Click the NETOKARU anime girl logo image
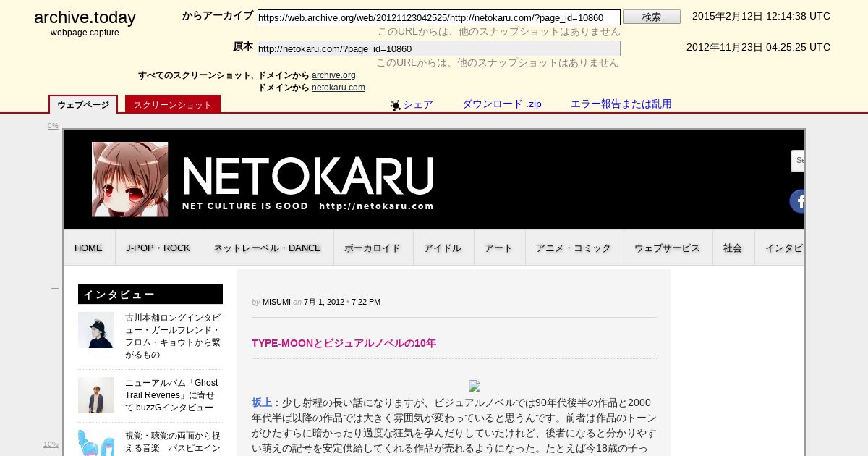This screenshot has width=868, height=456. [x=130, y=180]
